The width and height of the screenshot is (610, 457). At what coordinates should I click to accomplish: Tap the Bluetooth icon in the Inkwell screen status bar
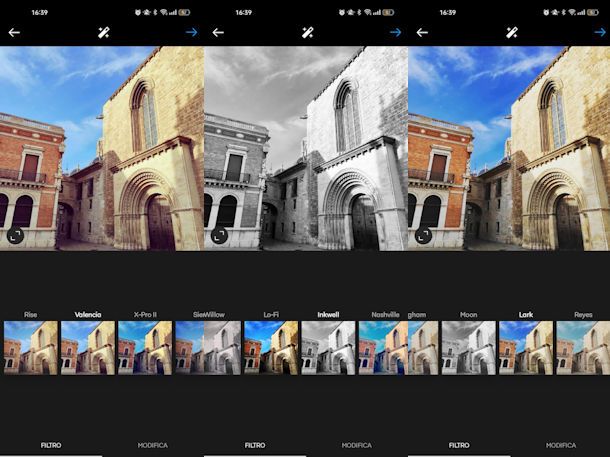tap(359, 12)
